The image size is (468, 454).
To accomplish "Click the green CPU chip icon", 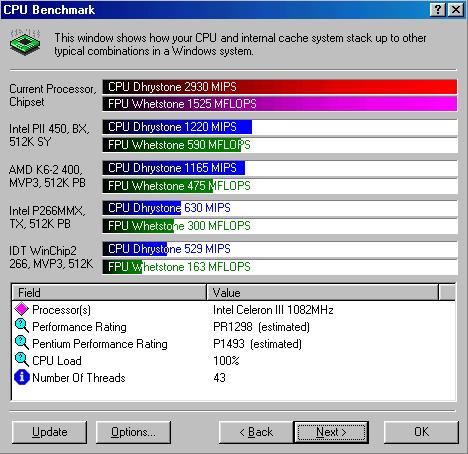I will (x=25, y=42).
